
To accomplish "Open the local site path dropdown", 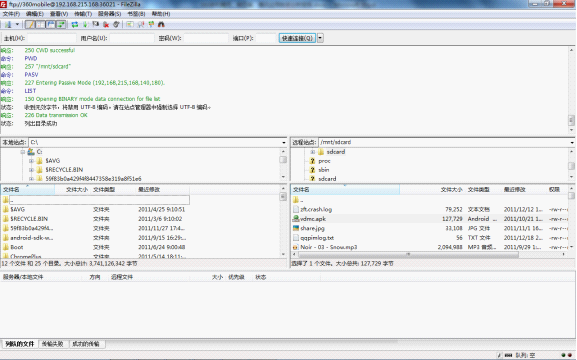I will tap(284, 142).
